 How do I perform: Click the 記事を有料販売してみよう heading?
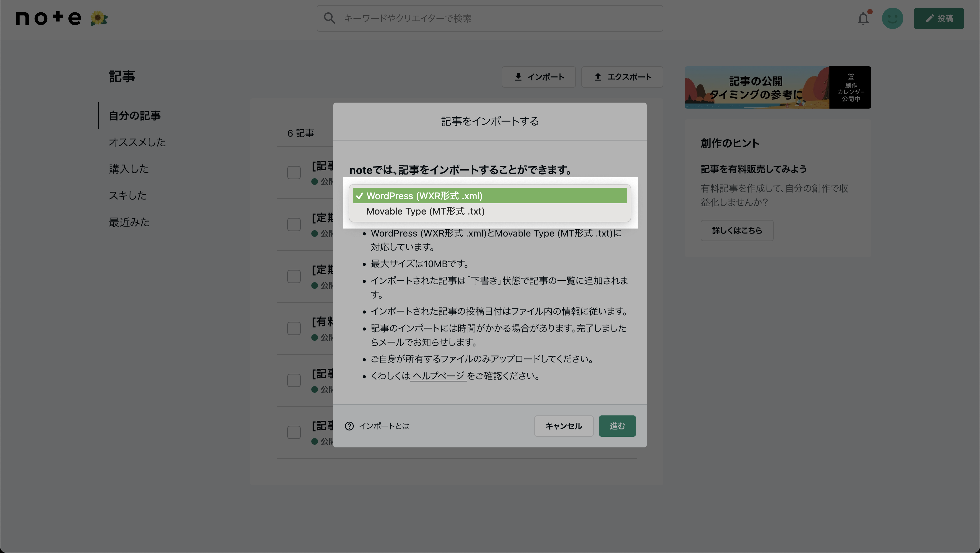754,169
